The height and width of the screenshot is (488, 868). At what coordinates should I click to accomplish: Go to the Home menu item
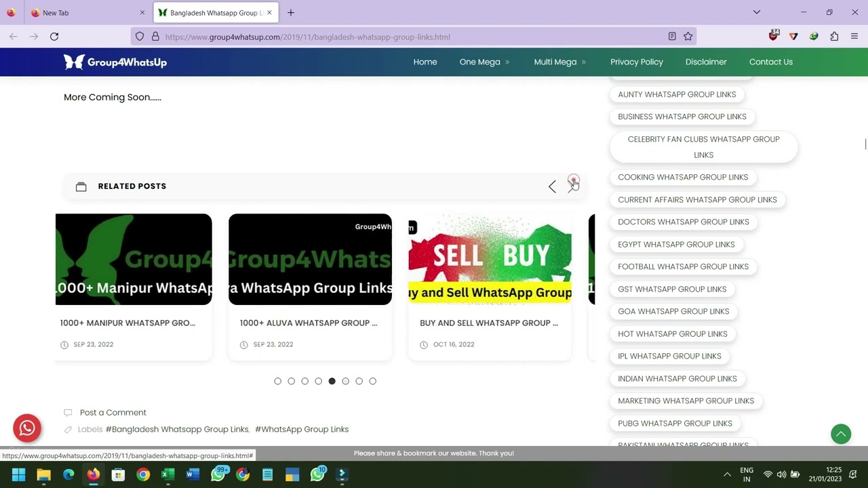[x=425, y=62]
